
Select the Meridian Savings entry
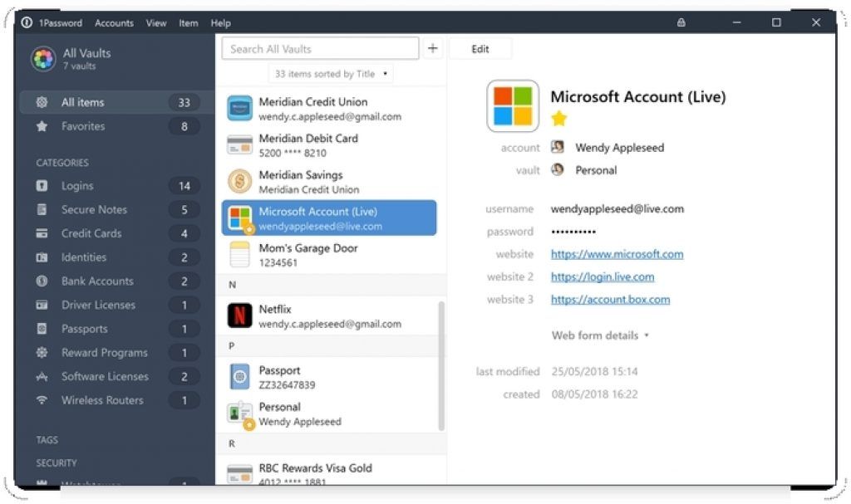[331, 182]
